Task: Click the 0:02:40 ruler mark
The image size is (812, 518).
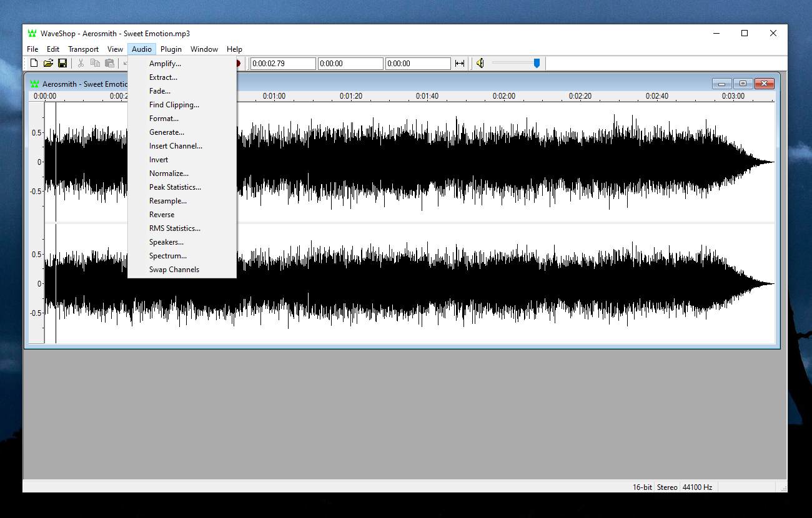Action: 657,96
